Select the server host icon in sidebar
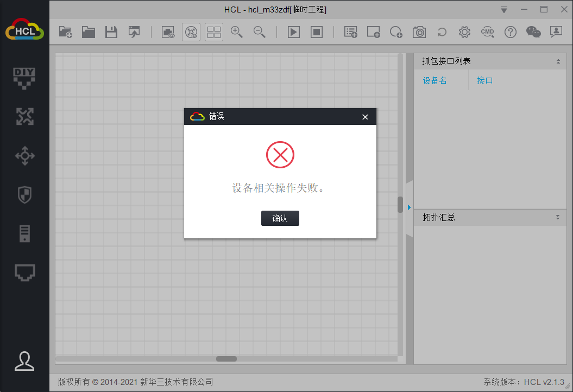The image size is (573, 392). pyautogui.click(x=24, y=233)
